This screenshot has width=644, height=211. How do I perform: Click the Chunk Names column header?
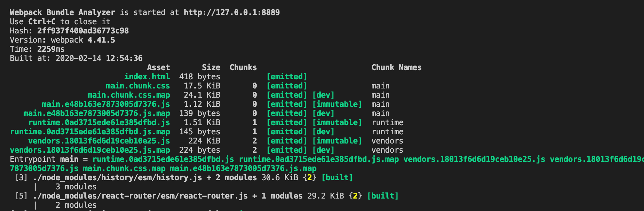click(396, 67)
